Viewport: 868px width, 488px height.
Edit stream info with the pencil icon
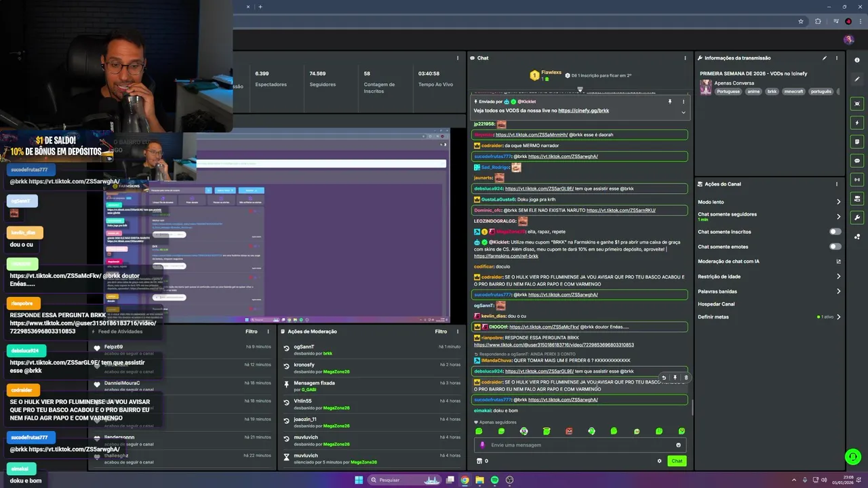(825, 58)
